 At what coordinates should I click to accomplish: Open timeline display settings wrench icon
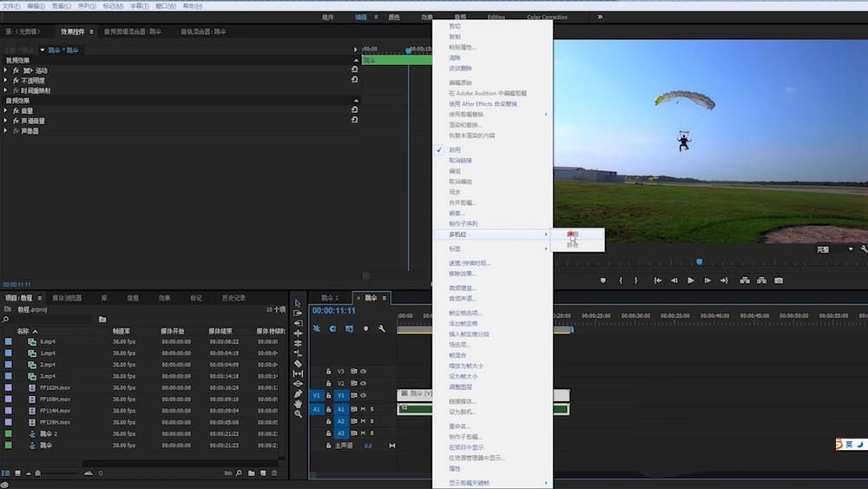click(x=382, y=328)
